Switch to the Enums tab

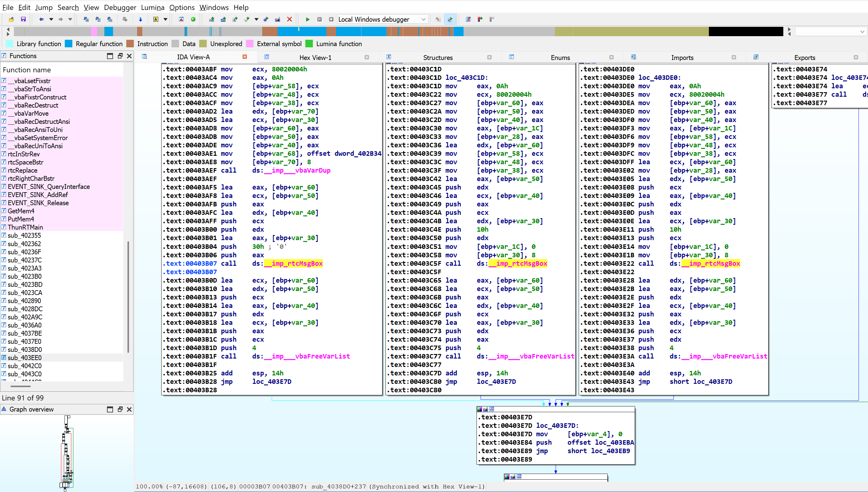point(560,58)
